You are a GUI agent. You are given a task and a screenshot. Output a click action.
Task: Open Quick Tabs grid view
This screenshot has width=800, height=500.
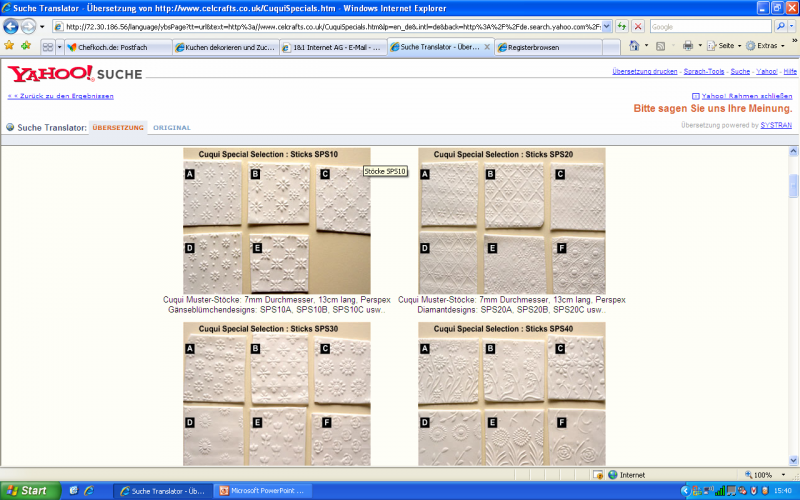click(x=47, y=46)
